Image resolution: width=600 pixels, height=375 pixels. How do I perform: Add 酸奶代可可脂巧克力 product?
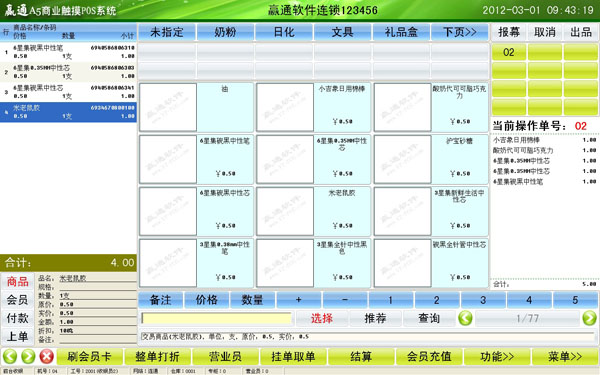pyautogui.click(x=431, y=107)
